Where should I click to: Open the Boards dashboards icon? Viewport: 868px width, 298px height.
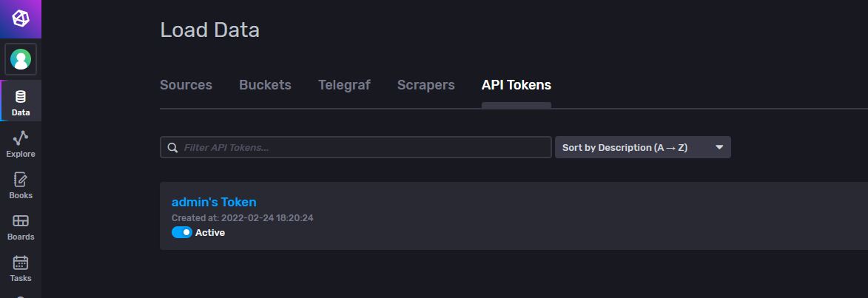pyautogui.click(x=21, y=220)
